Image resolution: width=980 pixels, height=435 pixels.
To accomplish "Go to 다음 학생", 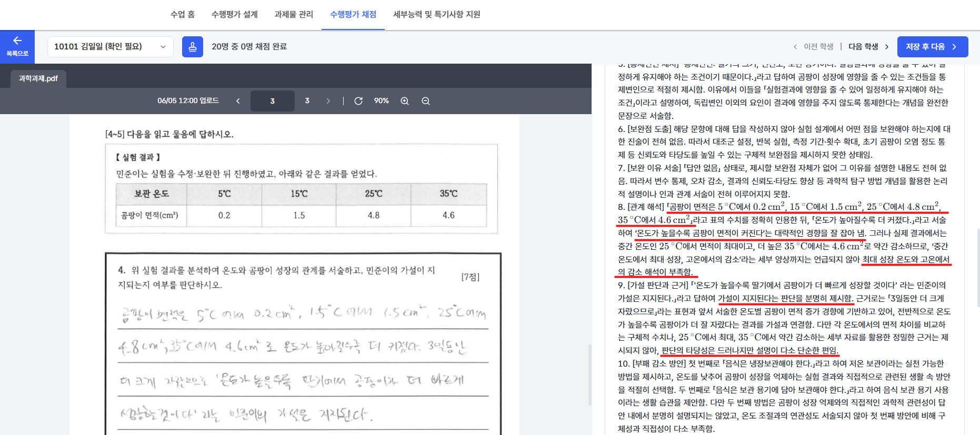I will 868,47.
